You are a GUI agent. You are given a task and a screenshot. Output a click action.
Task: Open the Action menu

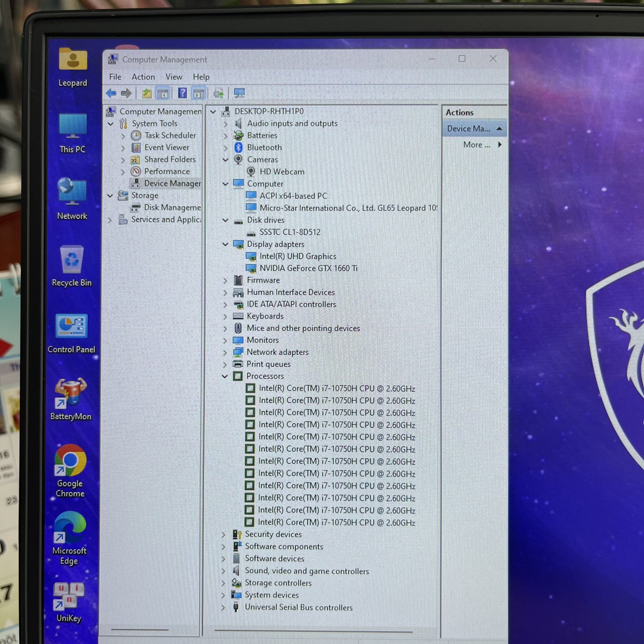click(143, 77)
